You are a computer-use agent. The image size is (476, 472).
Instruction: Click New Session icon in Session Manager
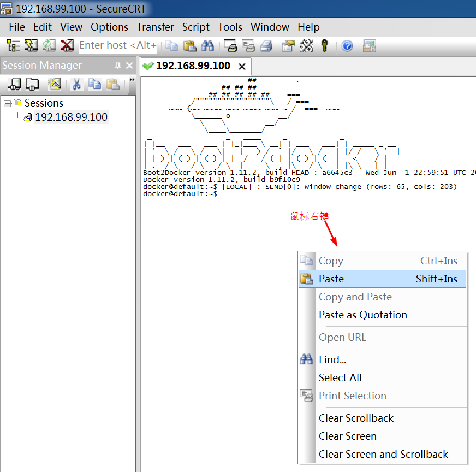[x=55, y=85]
